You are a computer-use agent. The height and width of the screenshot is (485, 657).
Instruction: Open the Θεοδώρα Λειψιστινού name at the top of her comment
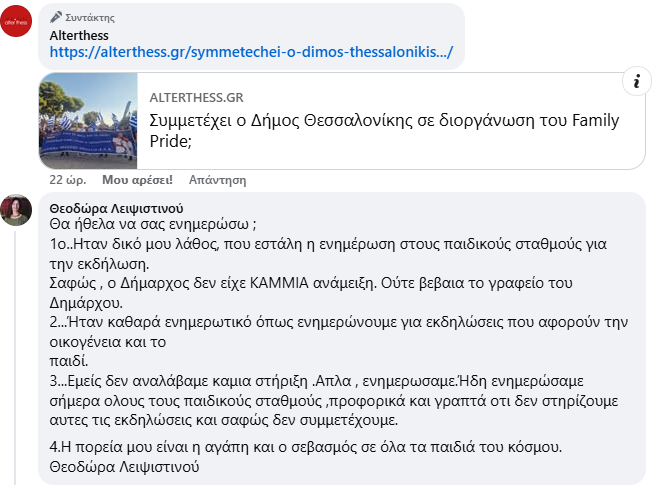[112, 208]
